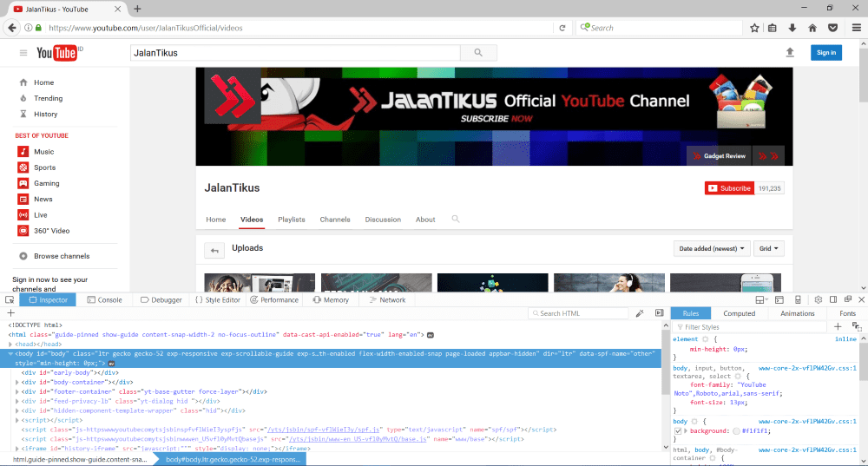Click the Gadget Review banner link
This screenshot has height=466, width=868.
[719, 156]
